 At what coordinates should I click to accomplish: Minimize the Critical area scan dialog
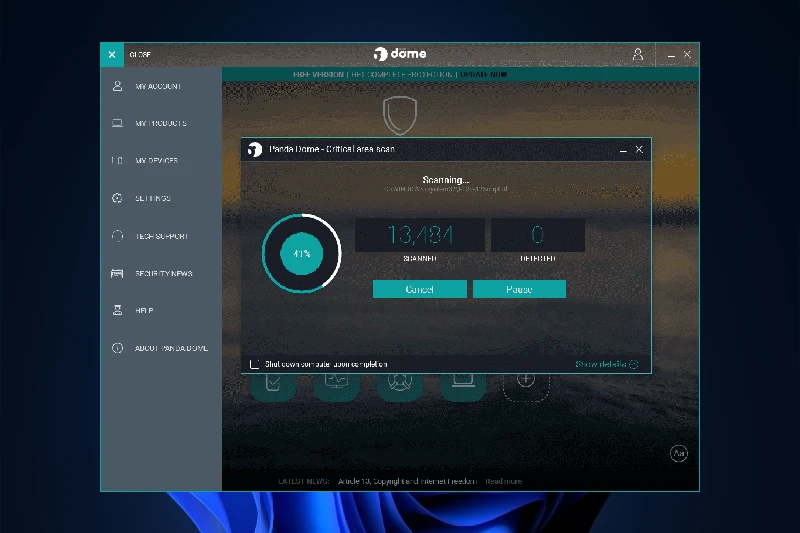click(623, 149)
